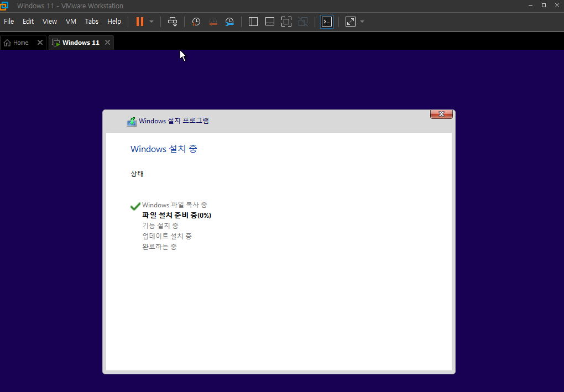Open the Edit menu
564x392 pixels.
(x=28, y=22)
